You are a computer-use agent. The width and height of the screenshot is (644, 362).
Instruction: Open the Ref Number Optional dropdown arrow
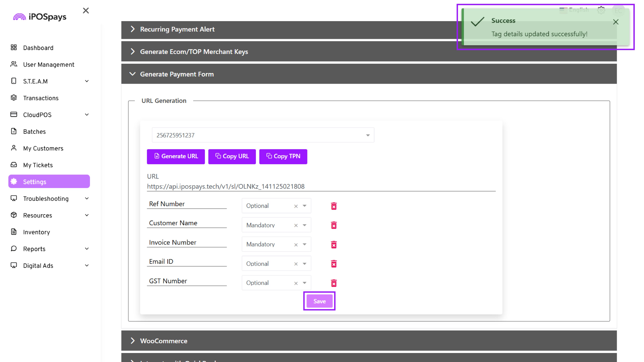[305, 206]
